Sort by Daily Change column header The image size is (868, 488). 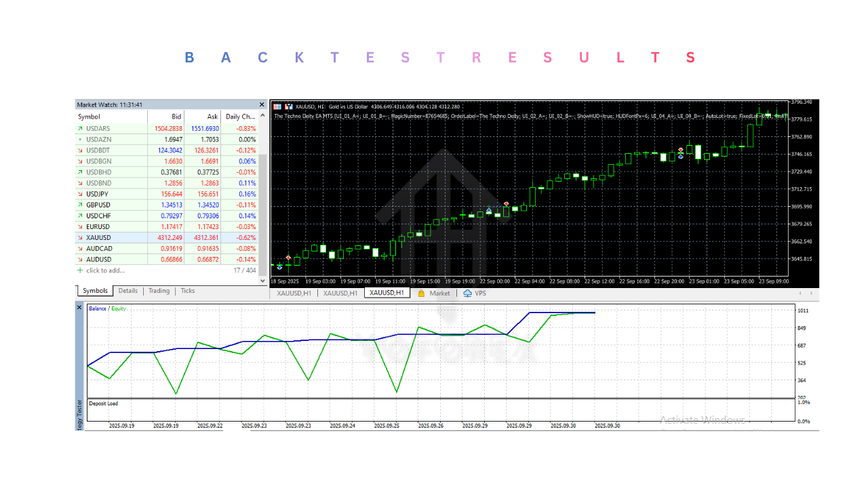click(x=241, y=117)
